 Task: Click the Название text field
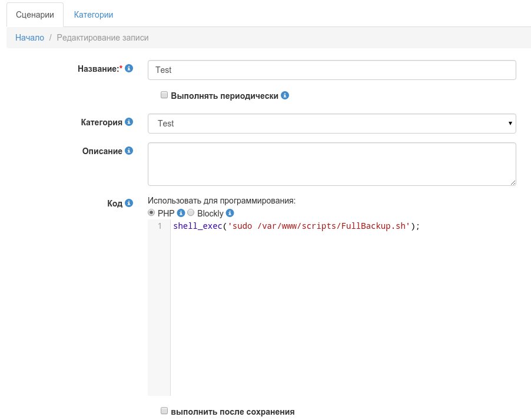tap(331, 69)
